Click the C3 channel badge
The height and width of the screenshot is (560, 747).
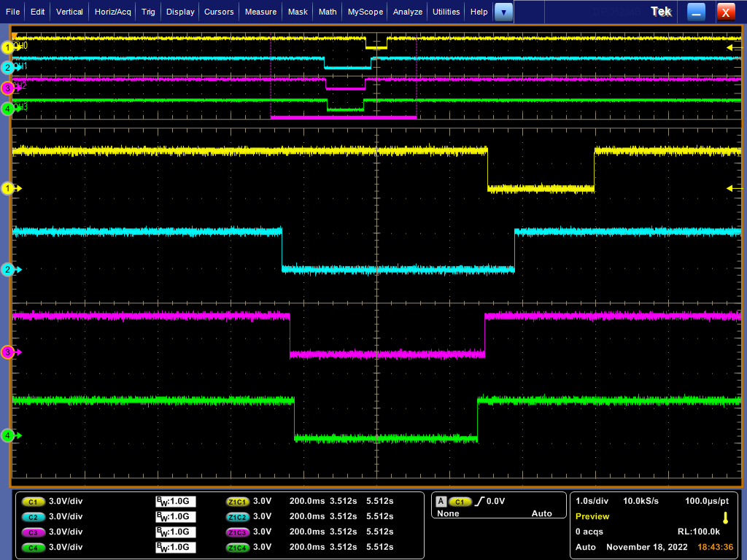pos(33,532)
